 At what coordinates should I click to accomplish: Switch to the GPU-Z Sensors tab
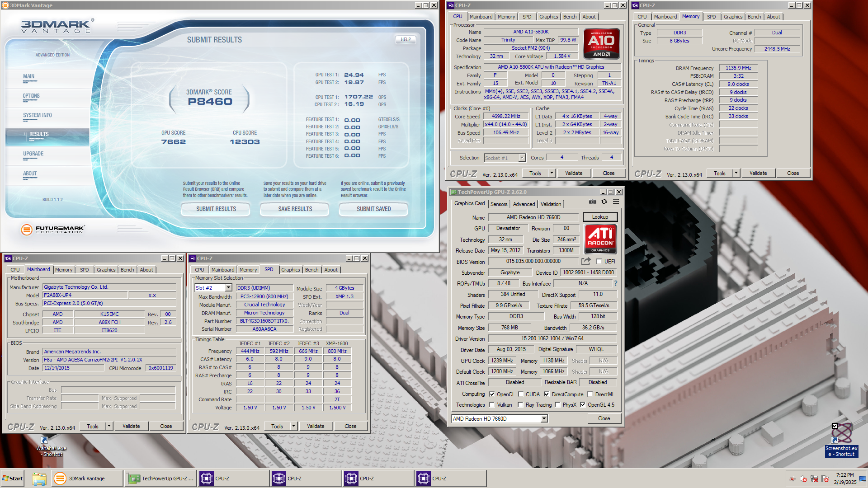499,204
